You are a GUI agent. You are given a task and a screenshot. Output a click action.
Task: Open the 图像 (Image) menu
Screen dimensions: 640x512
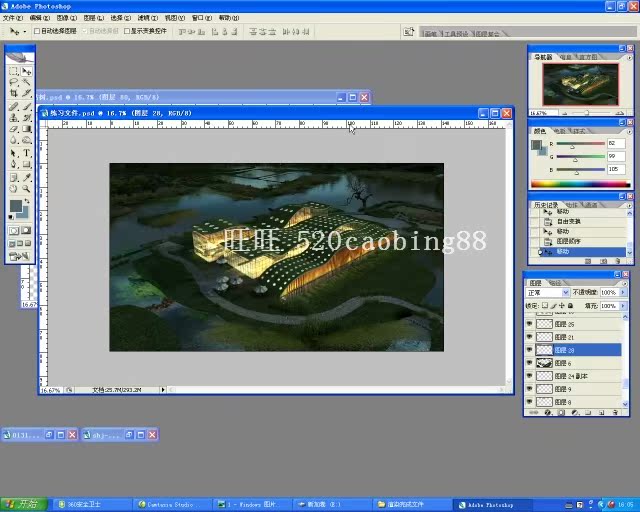point(67,18)
